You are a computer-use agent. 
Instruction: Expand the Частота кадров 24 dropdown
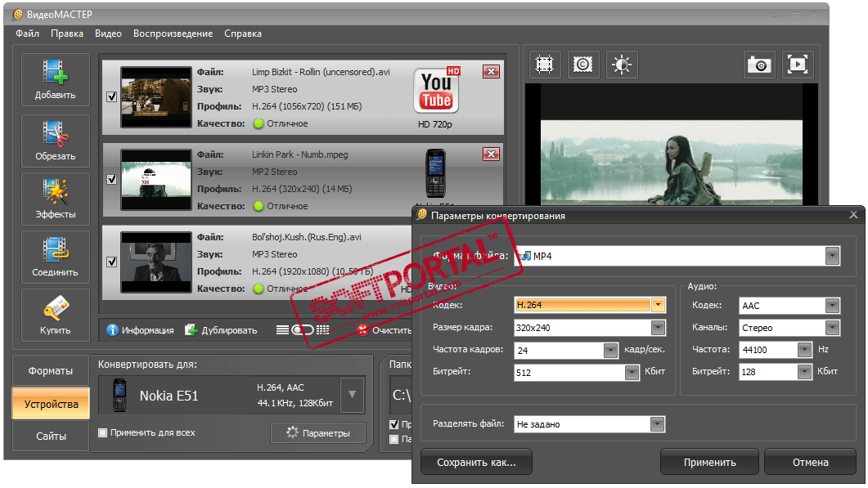tap(610, 350)
